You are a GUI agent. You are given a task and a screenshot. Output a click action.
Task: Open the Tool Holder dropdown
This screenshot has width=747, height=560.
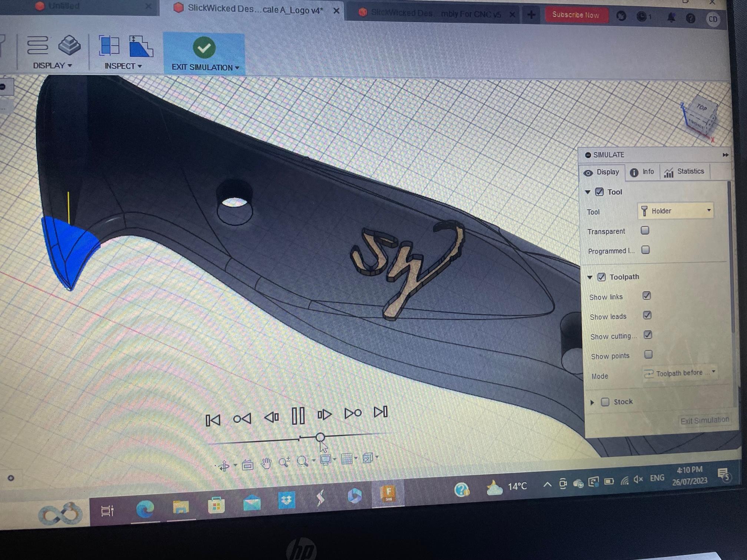point(676,211)
